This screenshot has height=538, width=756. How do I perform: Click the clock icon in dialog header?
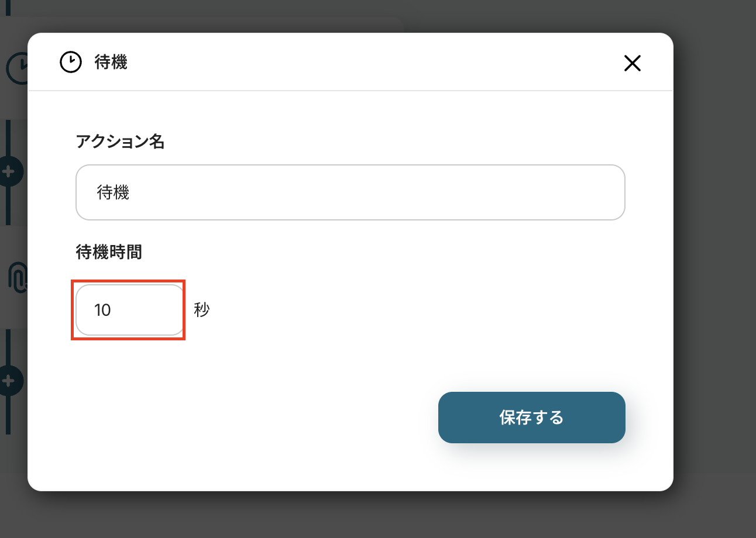click(x=71, y=62)
